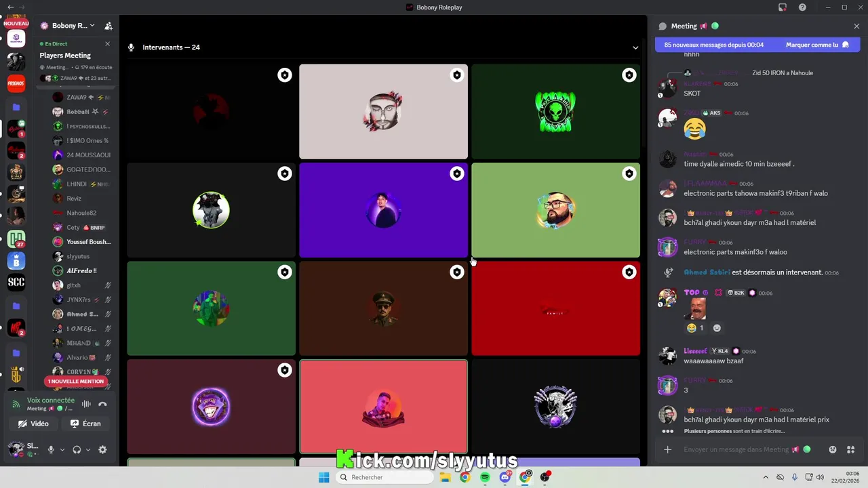Select the bearded man light green speaker tile
Screen dimensions: 868x488
click(x=555, y=210)
